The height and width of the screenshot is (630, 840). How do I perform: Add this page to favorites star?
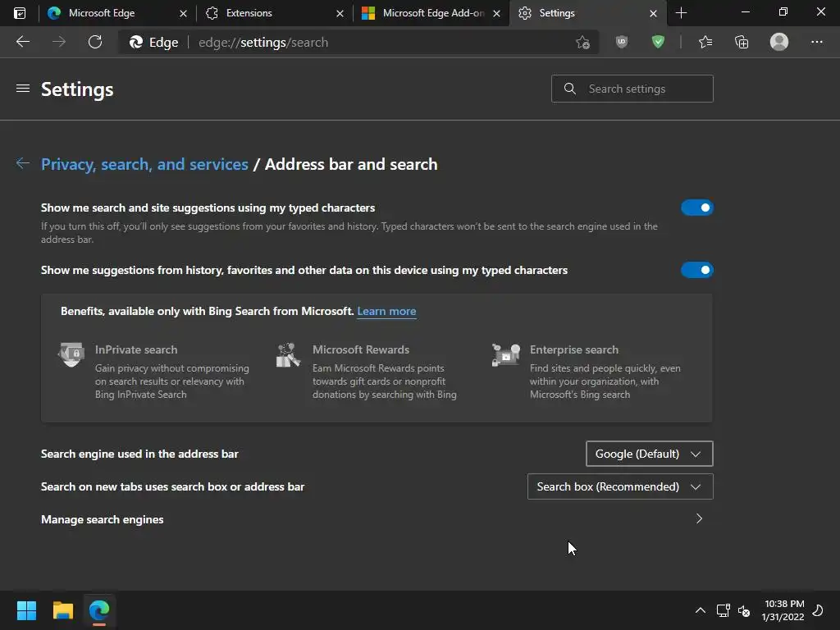pyautogui.click(x=583, y=43)
